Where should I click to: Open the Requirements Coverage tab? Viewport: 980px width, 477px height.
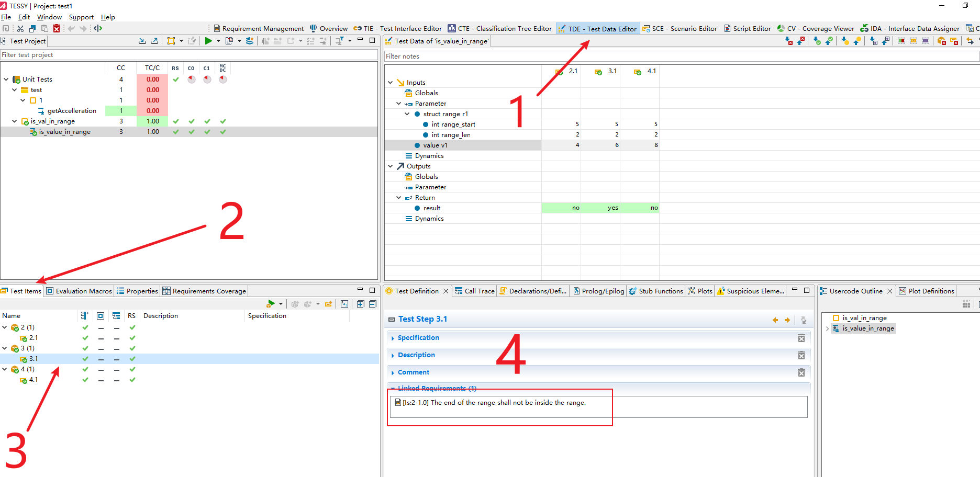point(204,291)
